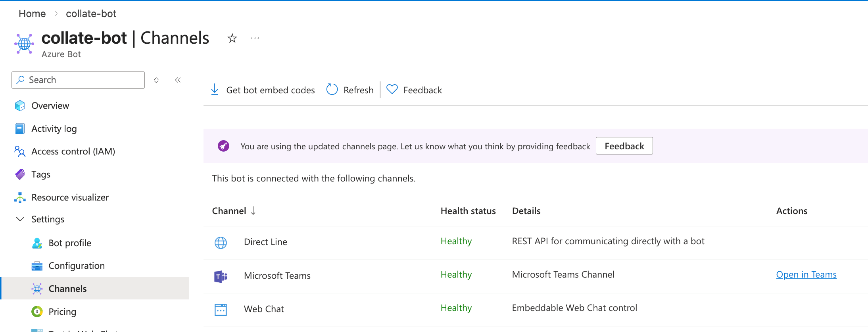Click the Direct Line globe icon
868x332 pixels.
click(x=221, y=243)
